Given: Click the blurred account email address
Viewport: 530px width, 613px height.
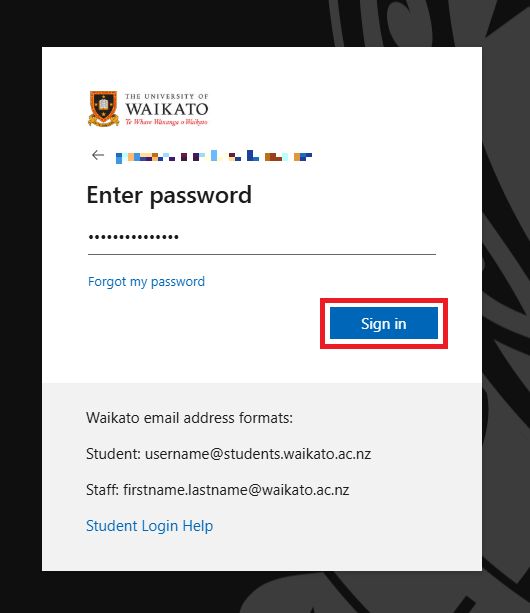Looking at the screenshot, I should pos(214,156).
